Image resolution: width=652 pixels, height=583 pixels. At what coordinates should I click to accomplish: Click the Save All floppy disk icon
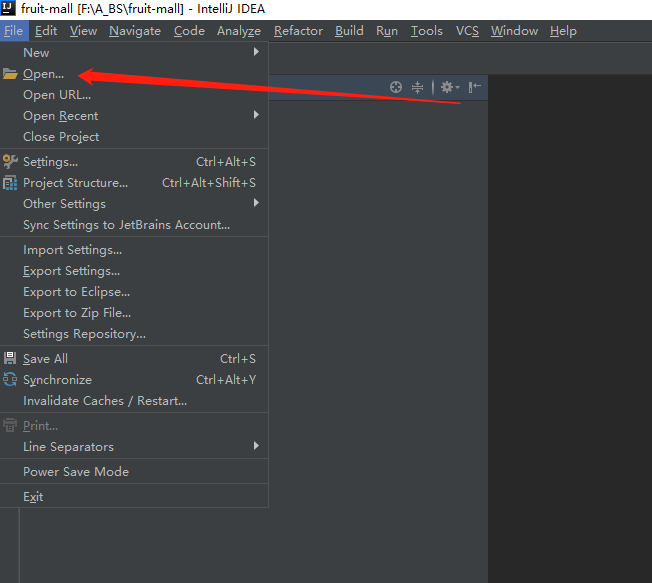(10, 358)
